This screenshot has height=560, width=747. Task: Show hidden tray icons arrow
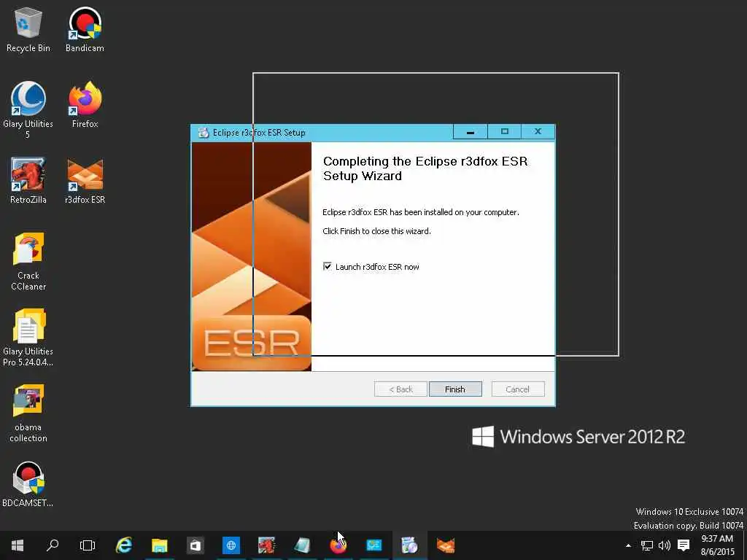point(628,545)
